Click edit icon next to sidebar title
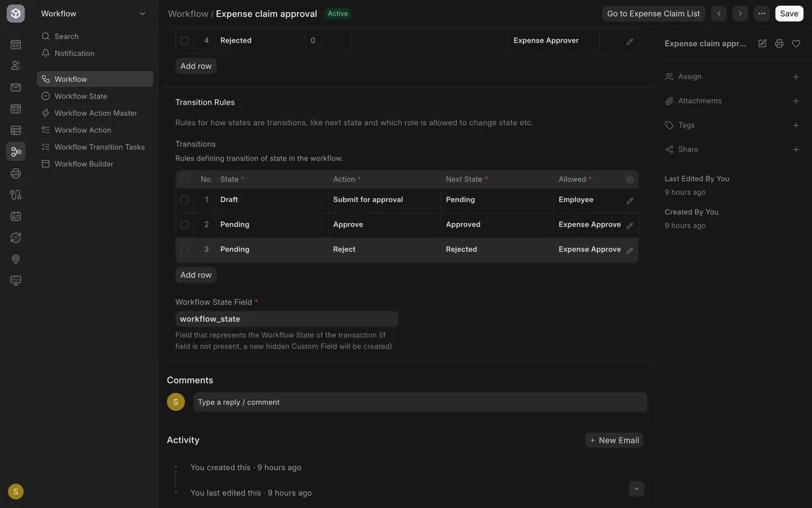 pos(762,44)
